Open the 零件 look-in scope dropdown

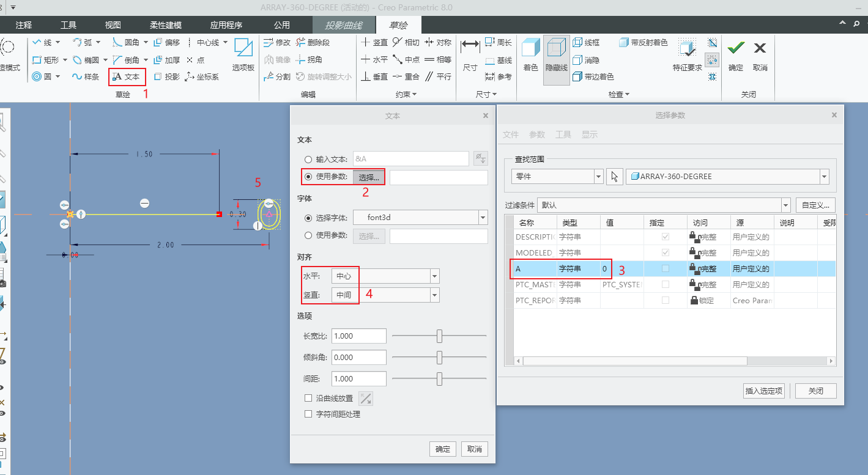click(x=599, y=177)
